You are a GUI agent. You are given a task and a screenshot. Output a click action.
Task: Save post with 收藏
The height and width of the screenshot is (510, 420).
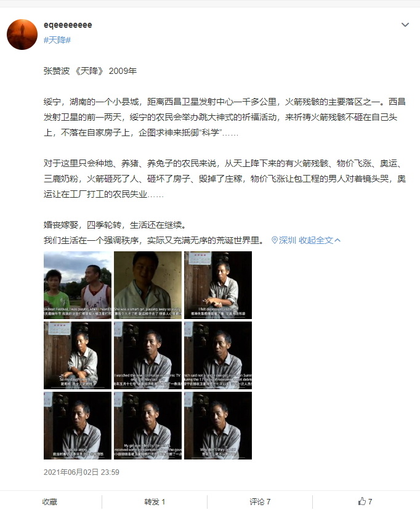point(49,501)
